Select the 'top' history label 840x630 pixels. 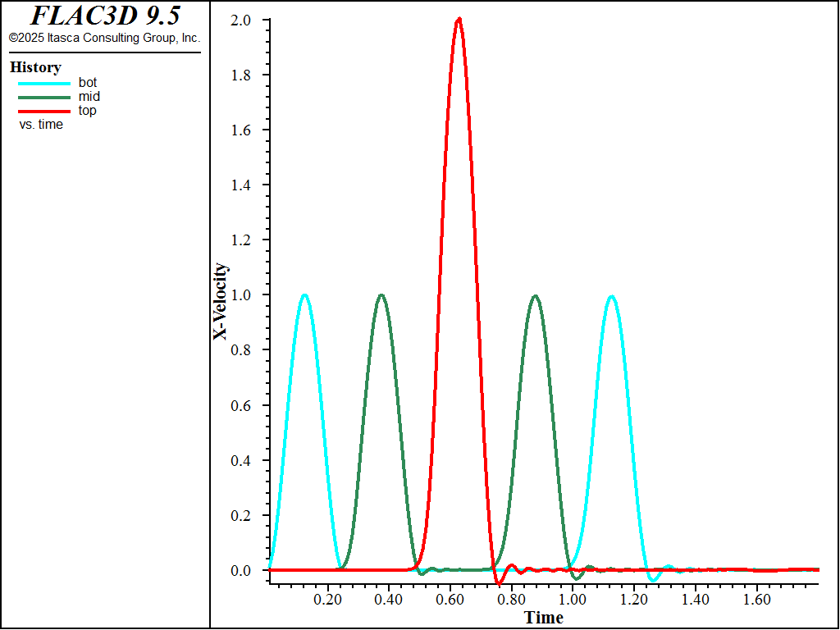point(87,111)
